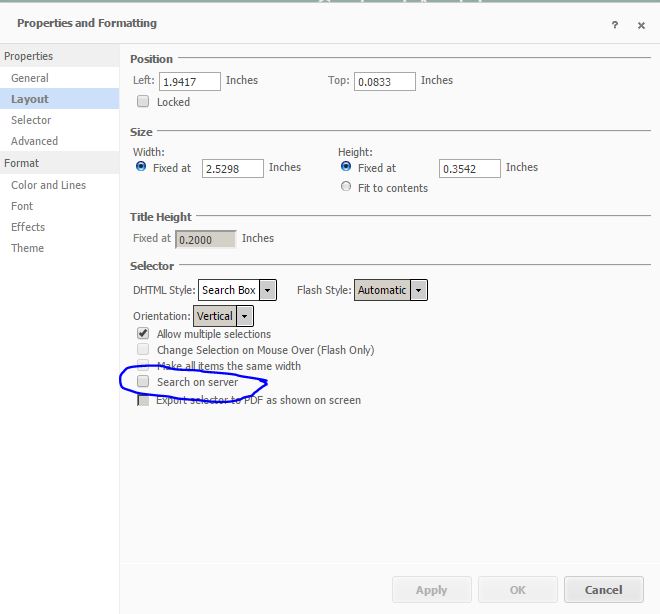Close the Properties and Formatting dialog

[x=641, y=26]
